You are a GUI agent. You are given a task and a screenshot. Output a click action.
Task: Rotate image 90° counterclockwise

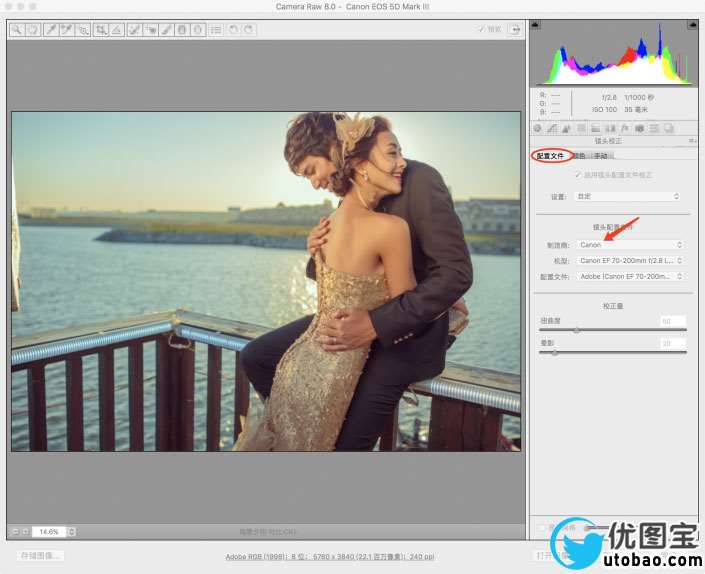pyautogui.click(x=233, y=30)
